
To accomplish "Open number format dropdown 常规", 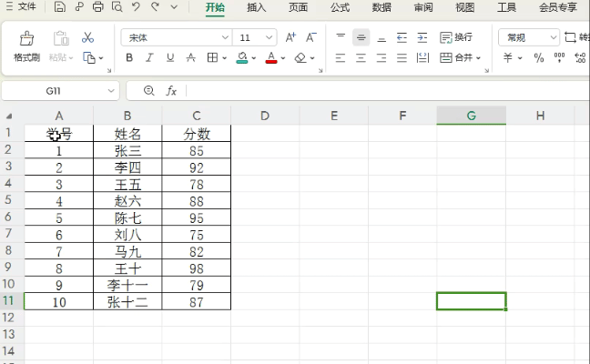I will (x=554, y=37).
